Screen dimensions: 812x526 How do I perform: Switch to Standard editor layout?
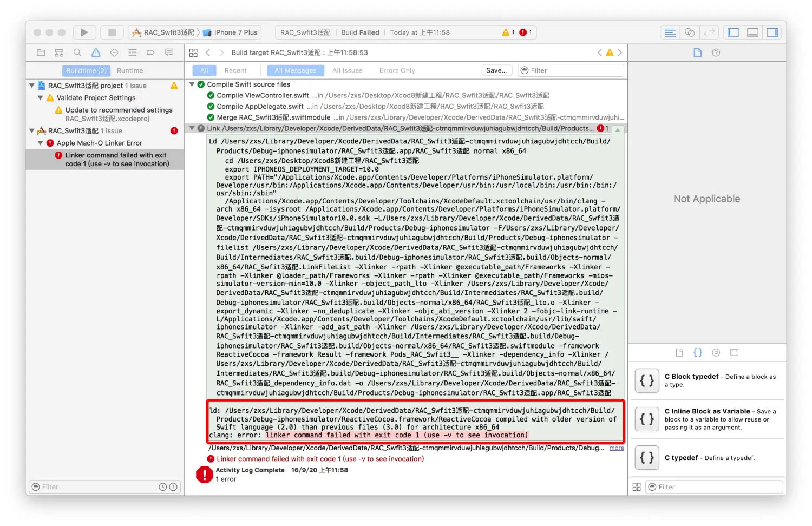click(670, 32)
